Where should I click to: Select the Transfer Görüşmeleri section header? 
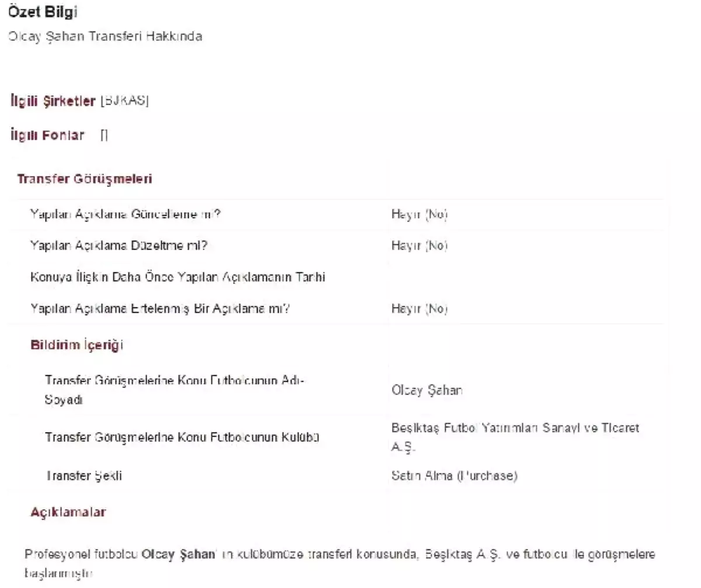[x=85, y=179]
